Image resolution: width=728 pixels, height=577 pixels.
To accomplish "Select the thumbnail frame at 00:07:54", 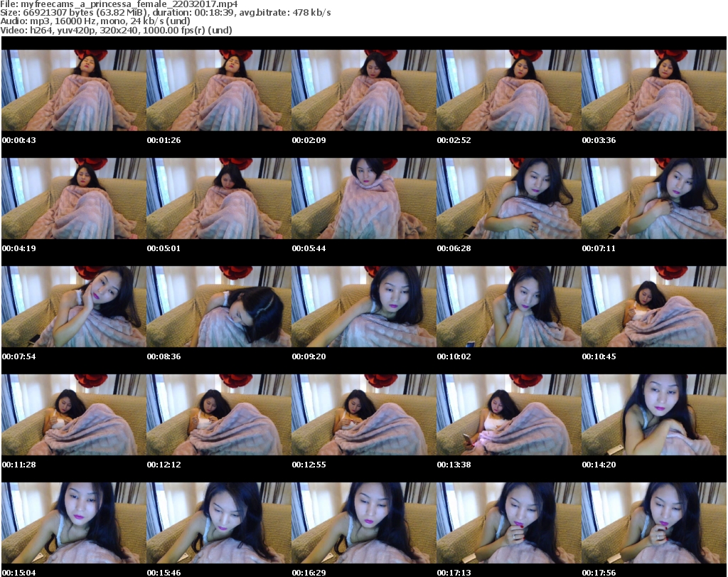I will tap(74, 307).
